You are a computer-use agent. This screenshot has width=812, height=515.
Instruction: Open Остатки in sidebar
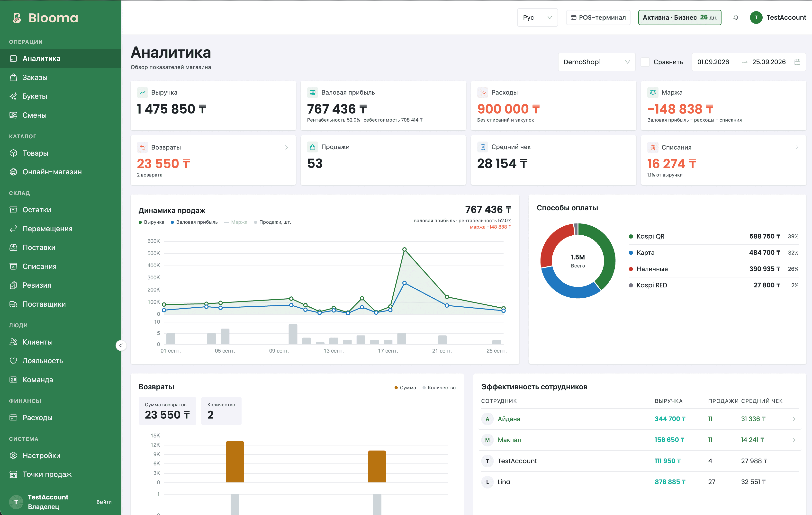[x=60, y=210]
